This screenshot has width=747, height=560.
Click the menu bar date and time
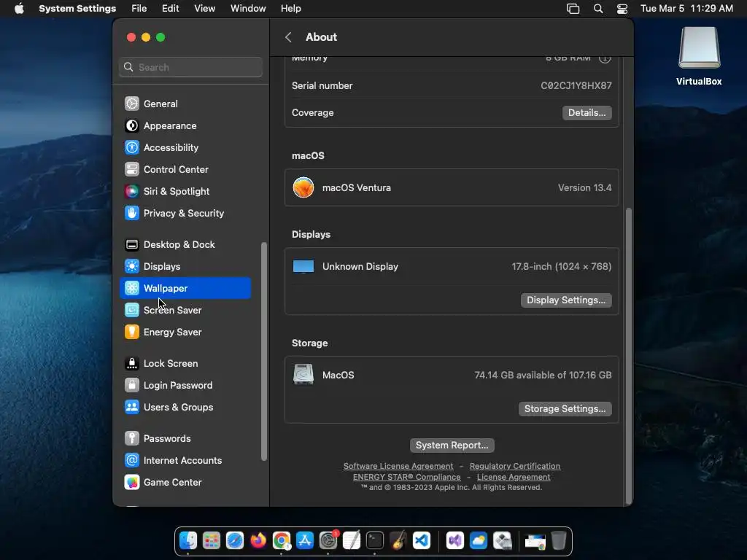686,9
